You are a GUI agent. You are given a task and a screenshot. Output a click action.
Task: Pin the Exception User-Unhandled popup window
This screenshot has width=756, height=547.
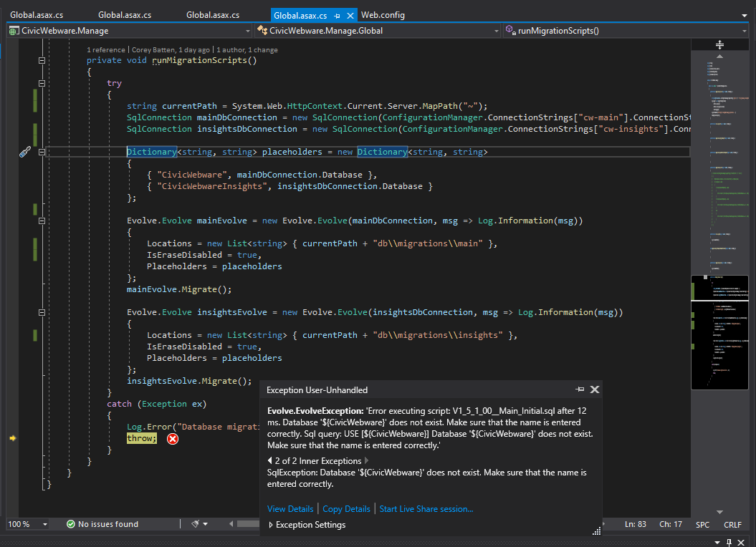pyautogui.click(x=580, y=389)
